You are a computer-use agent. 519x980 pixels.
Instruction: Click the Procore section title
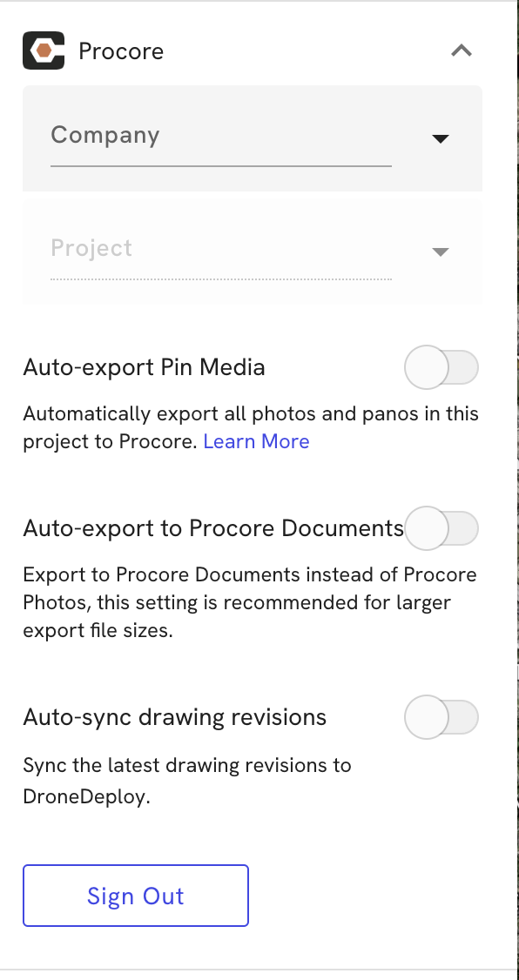tap(121, 51)
